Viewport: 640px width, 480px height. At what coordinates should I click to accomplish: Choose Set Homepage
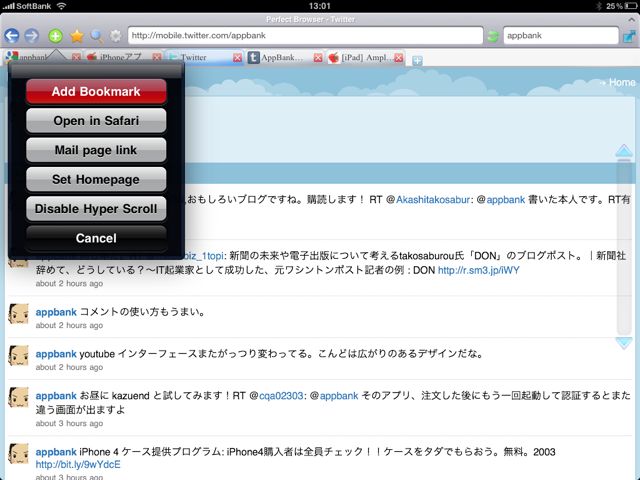(x=96, y=180)
